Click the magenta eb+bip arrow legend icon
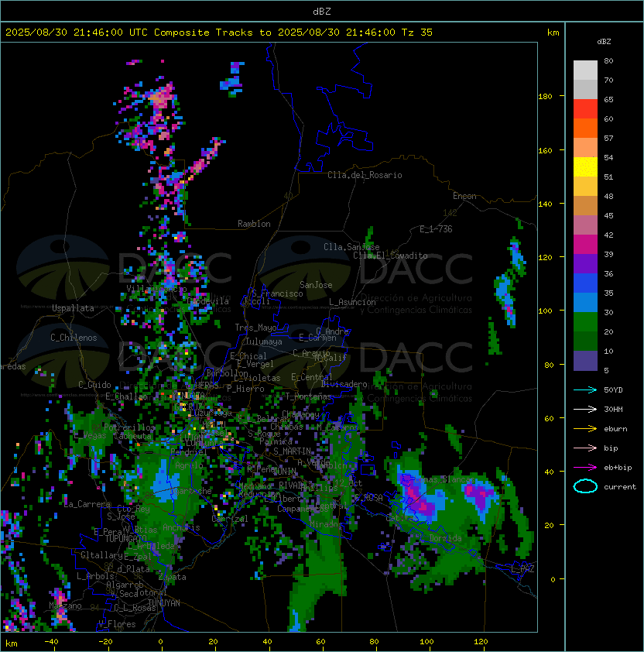 pyautogui.click(x=585, y=468)
